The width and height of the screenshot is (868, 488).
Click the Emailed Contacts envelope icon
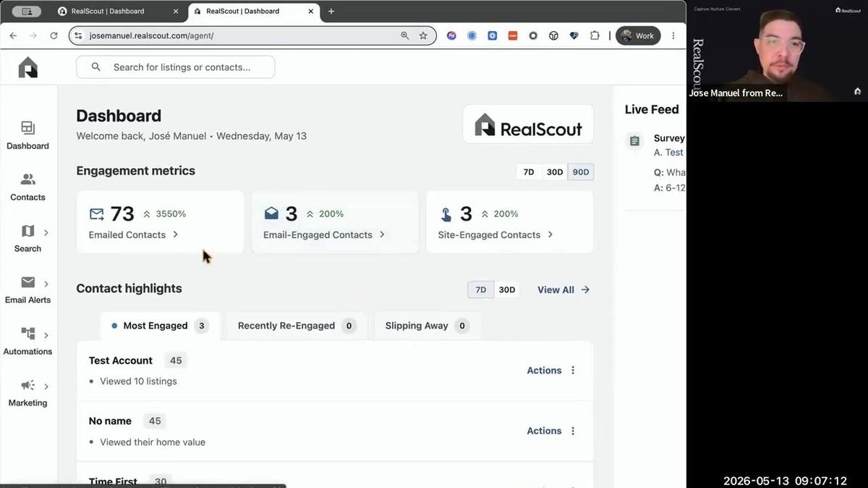coord(96,214)
